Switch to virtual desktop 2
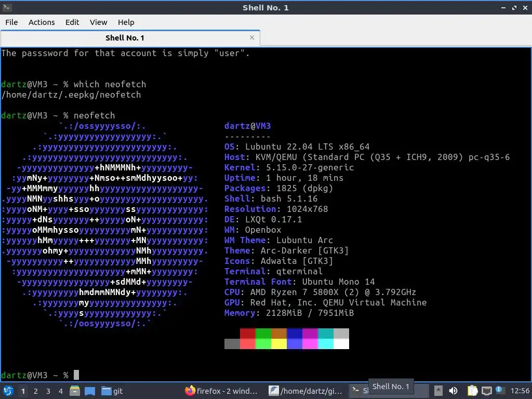Viewport: 532px width, 399px height. point(36,391)
